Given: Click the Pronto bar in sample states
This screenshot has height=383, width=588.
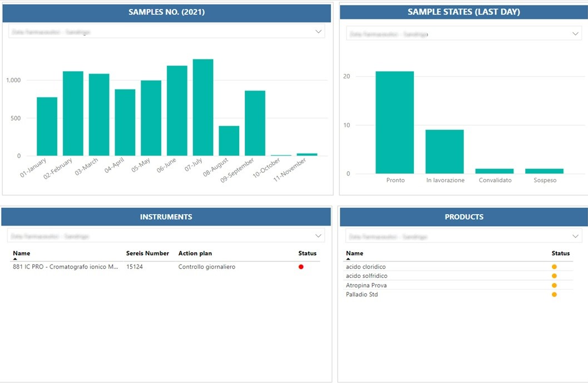Looking at the screenshot, I should coord(394,122).
